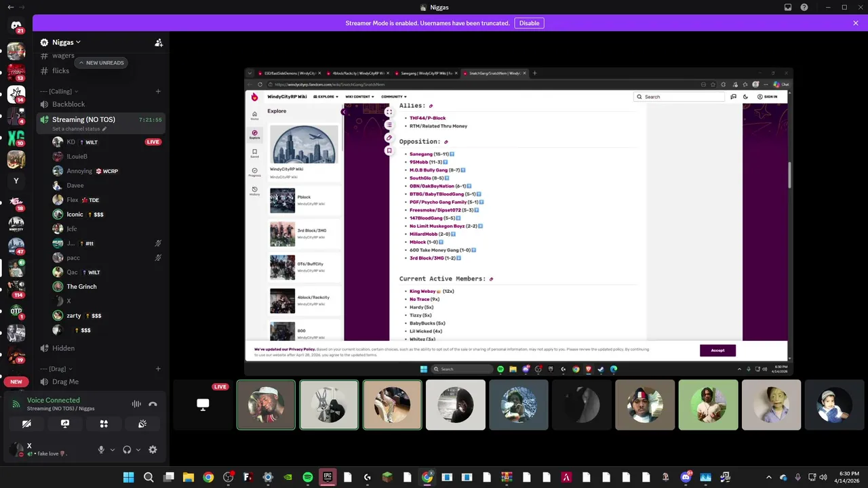
Task: Click the share screen button in voice panel
Action: [x=65, y=424]
